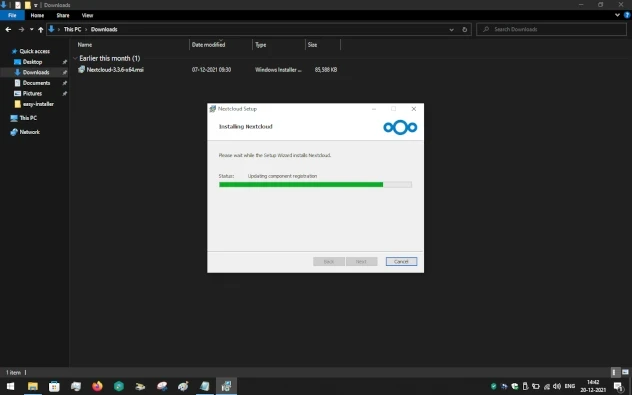Screen dimensions: 632x395
Task: Open the volume icon in system tray
Action: (x=557, y=386)
